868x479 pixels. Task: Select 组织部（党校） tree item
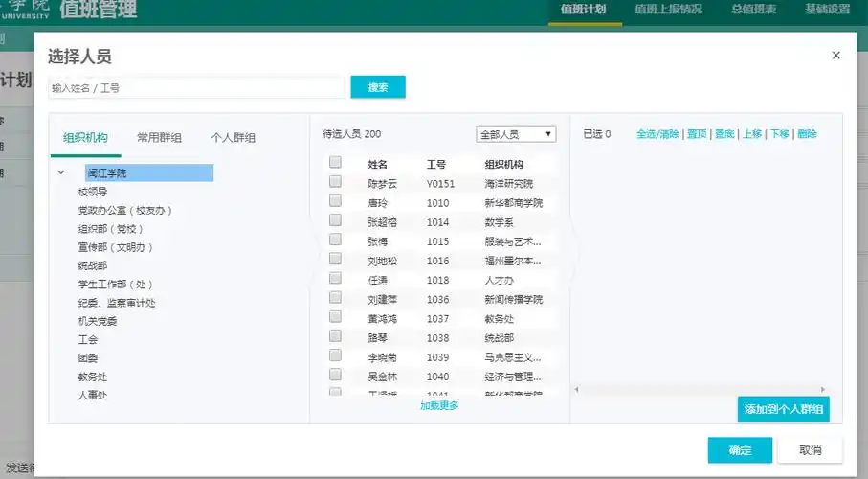coord(110,229)
